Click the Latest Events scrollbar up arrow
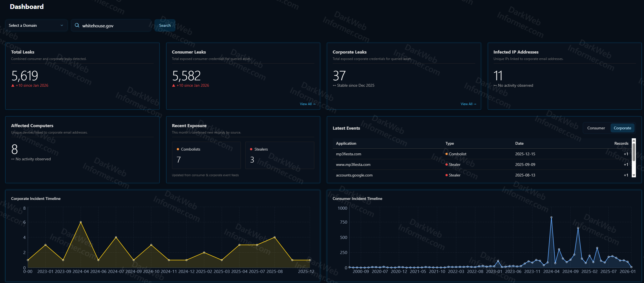Image resolution: width=644 pixels, height=283 pixels. (x=634, y=141)
